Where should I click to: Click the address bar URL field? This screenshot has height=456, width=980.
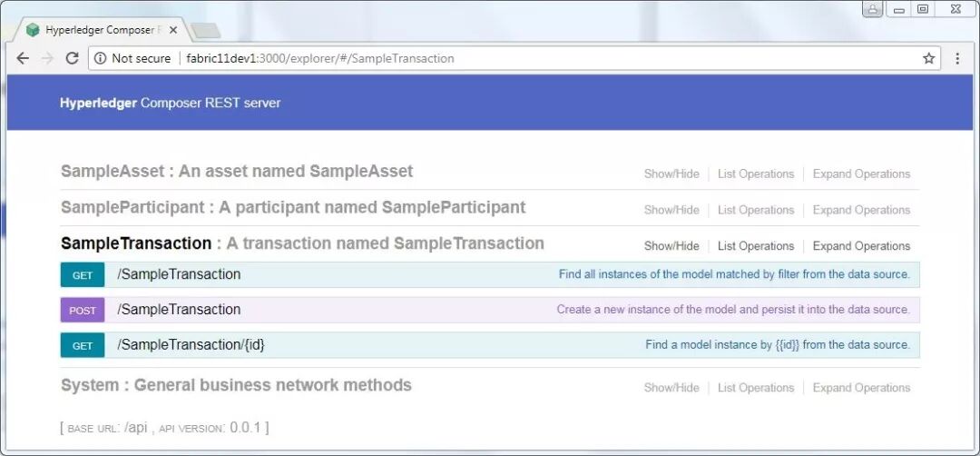514,58
